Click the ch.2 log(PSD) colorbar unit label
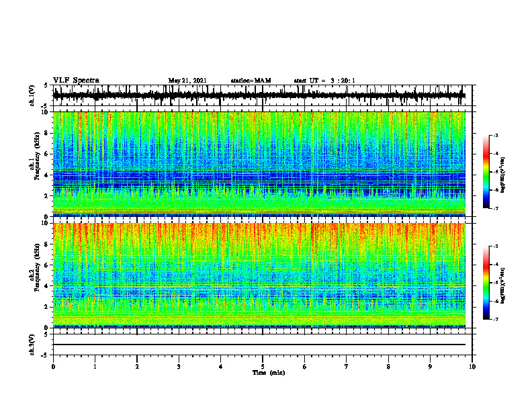The image size is (532, 411). [502, 285]
